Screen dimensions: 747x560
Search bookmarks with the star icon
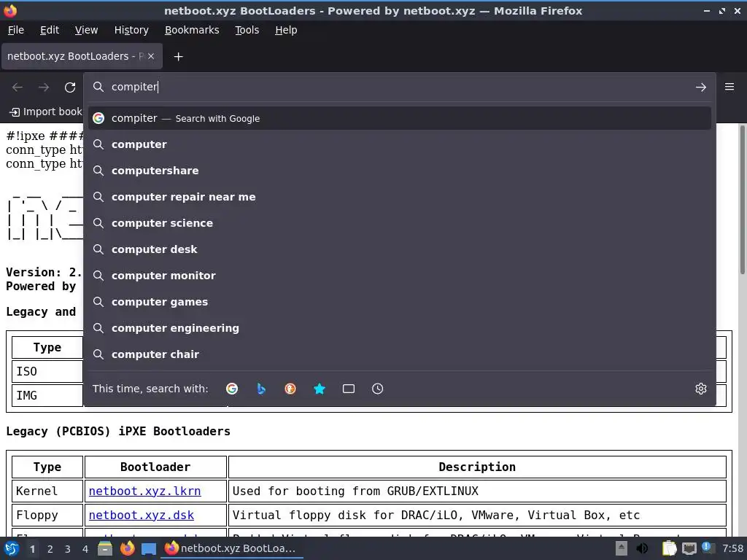[x=320, y=389]
